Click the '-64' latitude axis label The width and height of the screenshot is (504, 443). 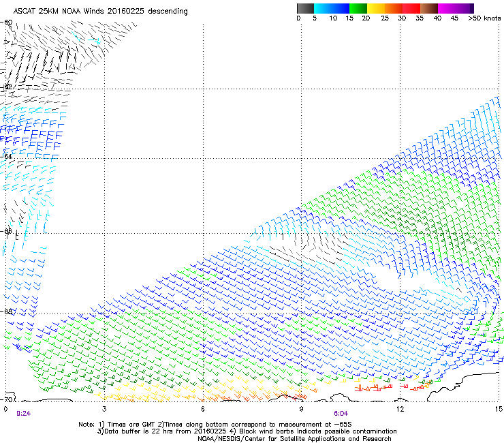point(6,156)
